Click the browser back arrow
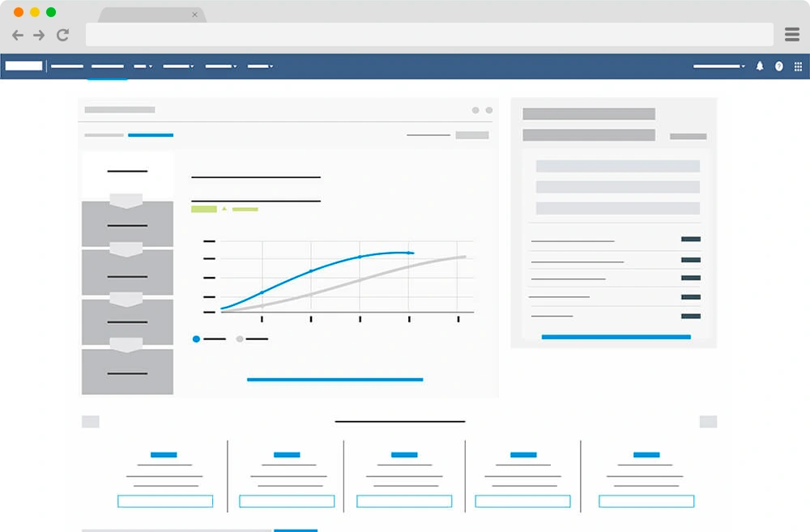The height and width of the screenshot is (532, 810). tap(17, 35)
